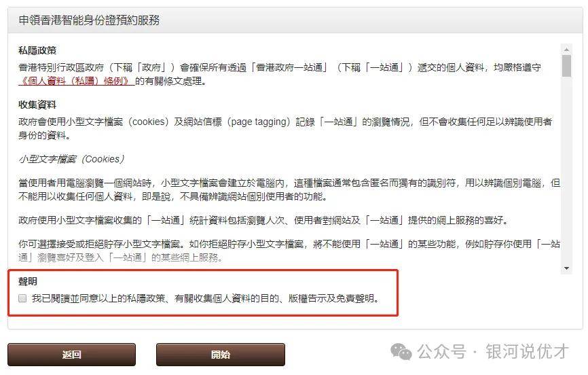Viewport: 588px width, 375px height.
Task: Click the empty scrollbar track below the thumb
Action: tap(566, 169)
